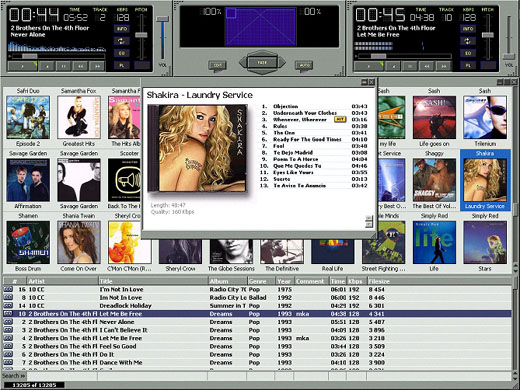Click the small icon at the popup's lower-right corner
The height and width of the screenshot is (390, 520).
tap(369, 221)
